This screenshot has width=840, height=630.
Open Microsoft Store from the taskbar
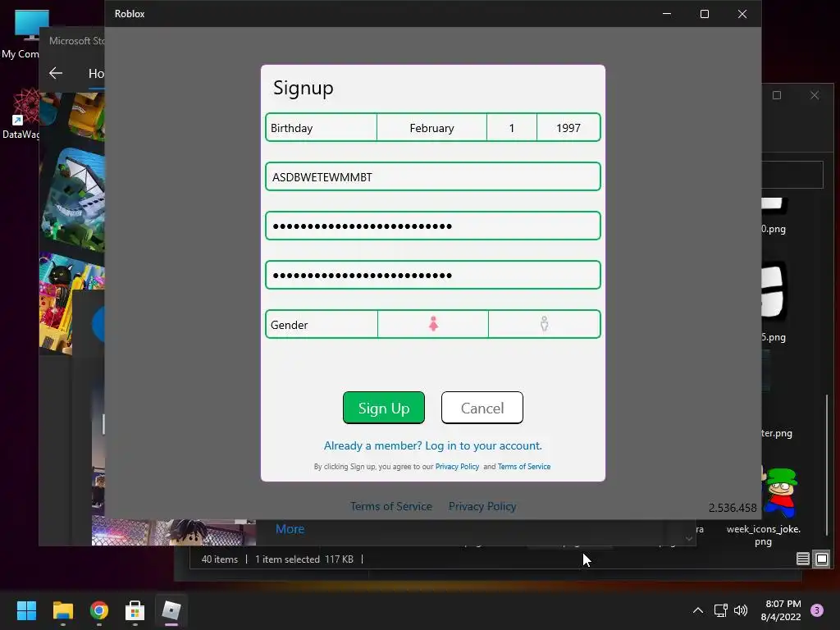click(x=135, y=610)
